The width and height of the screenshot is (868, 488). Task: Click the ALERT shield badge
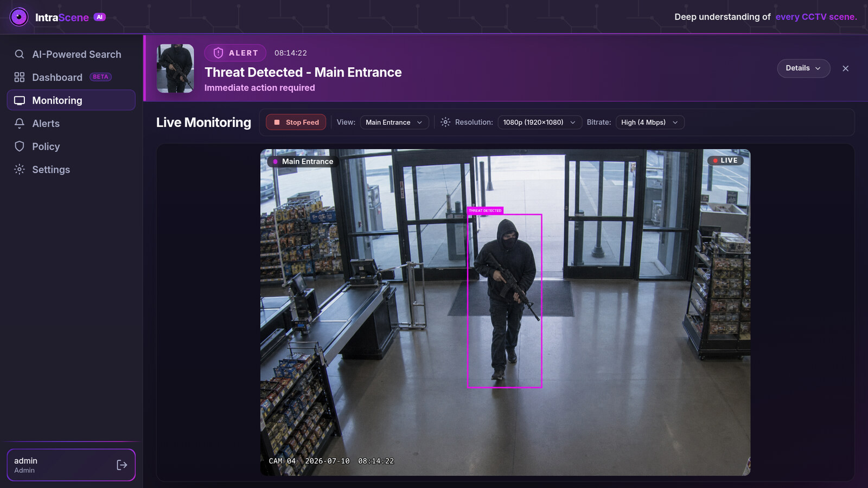[235, 53]
